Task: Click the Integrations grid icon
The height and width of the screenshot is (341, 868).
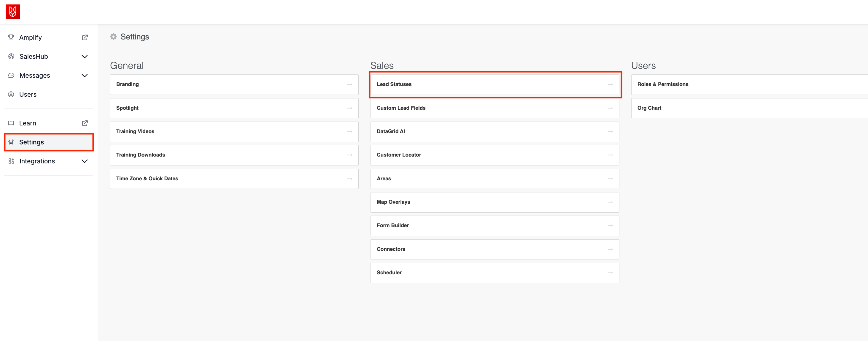Action: 11,161
